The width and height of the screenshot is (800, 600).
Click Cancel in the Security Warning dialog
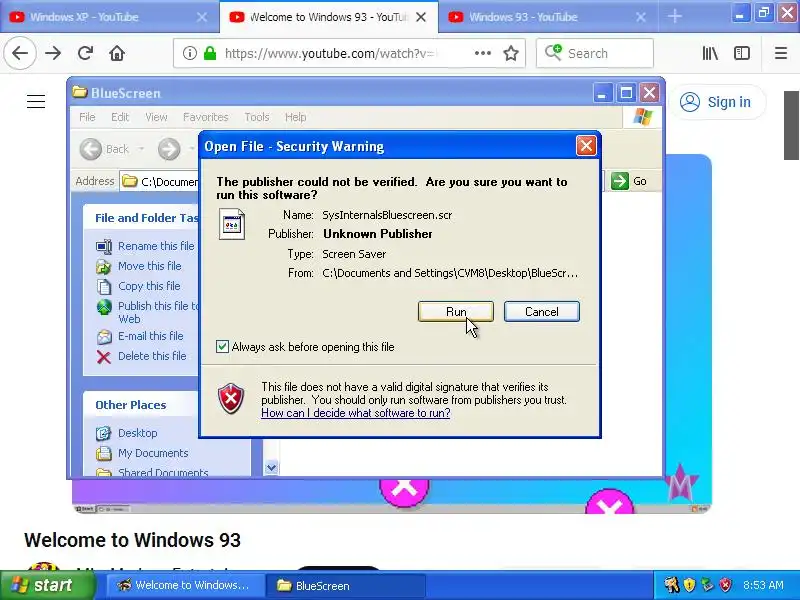[541, 312]
